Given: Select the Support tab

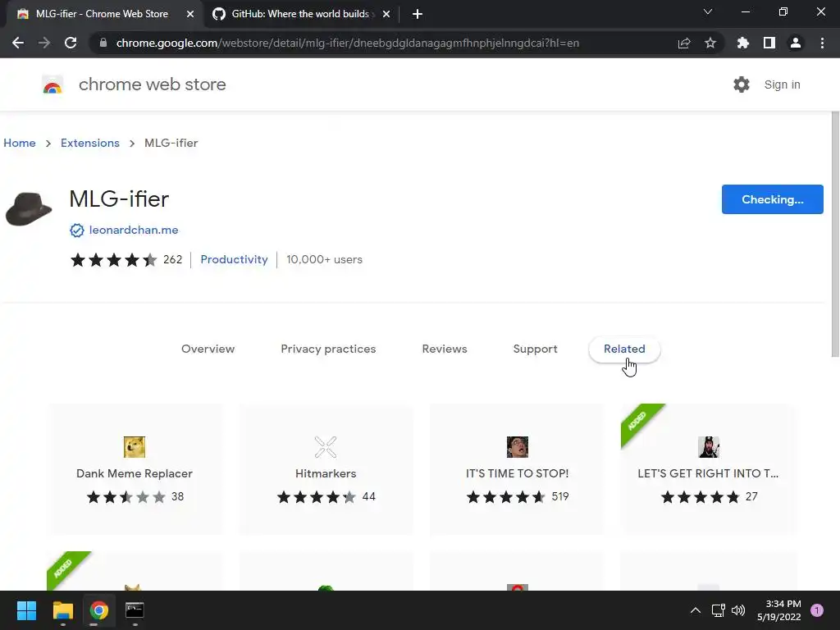Looking at the screenshot, I should (535, 349).
